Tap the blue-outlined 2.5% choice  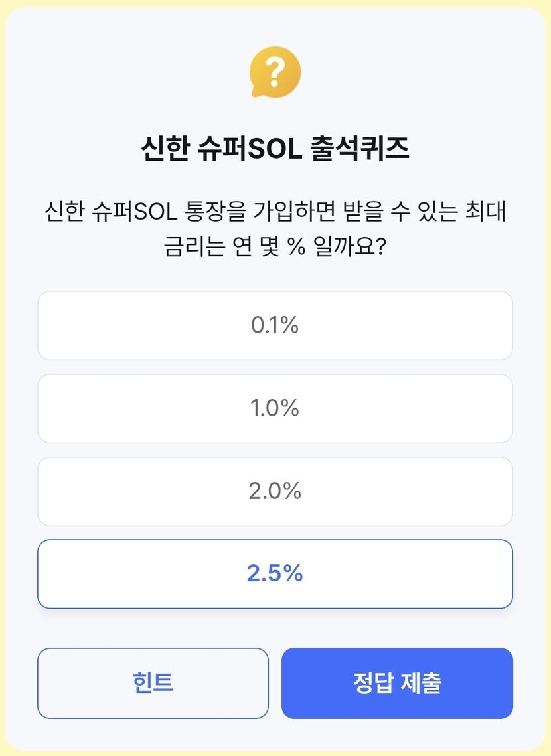tap(275, 574)
